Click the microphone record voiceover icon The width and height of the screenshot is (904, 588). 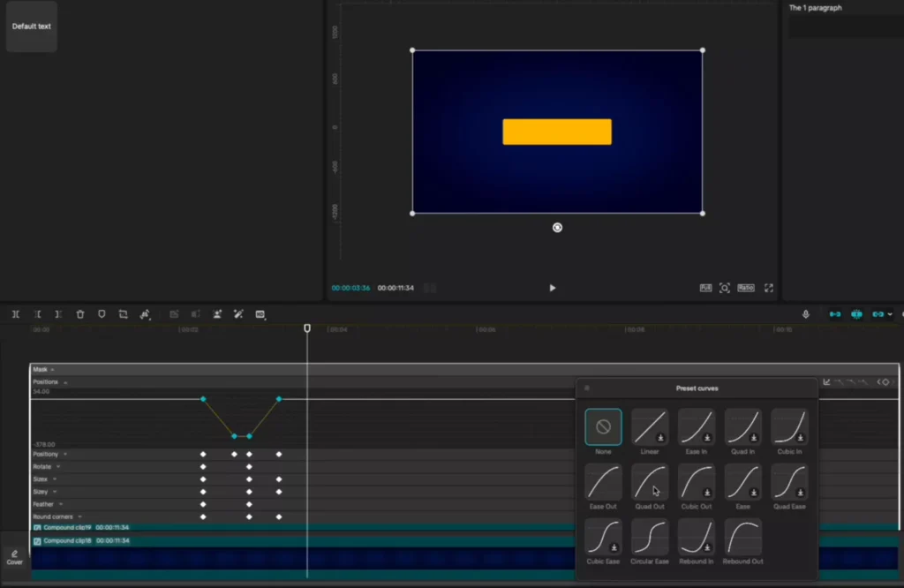pyautogui.click(x=806, y=314)
